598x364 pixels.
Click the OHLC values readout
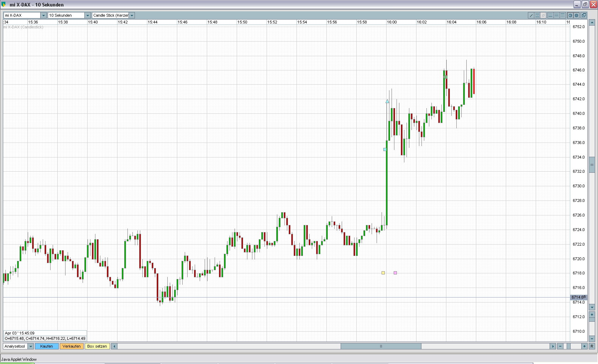pyautogui.click(x=45, y=338)
